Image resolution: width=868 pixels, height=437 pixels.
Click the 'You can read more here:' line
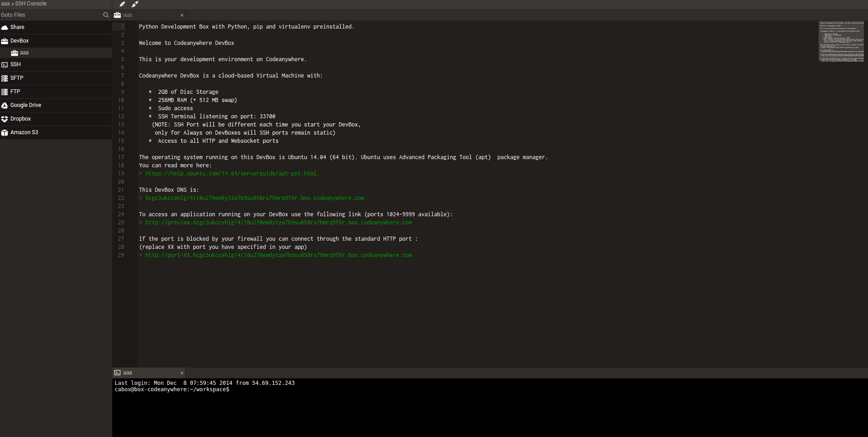pyautogui.click(x=175, y=165)
